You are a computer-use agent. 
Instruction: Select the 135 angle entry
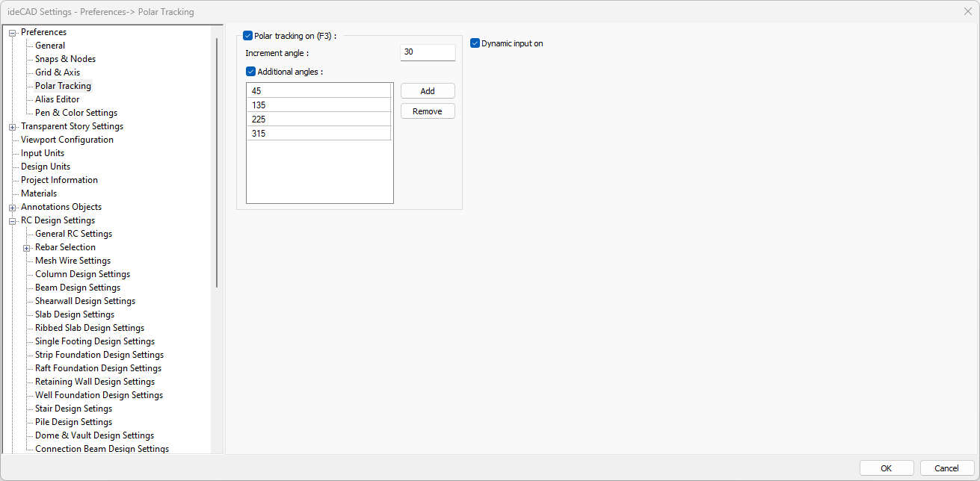319,105
